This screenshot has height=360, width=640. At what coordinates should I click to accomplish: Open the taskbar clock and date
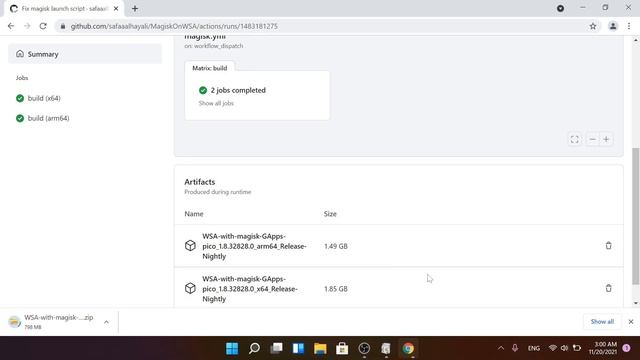tap(602, 348)
